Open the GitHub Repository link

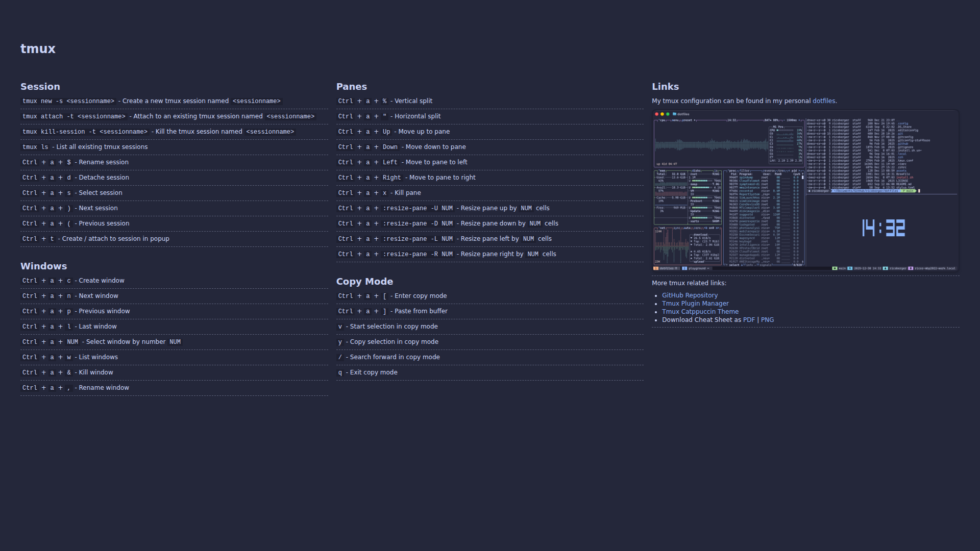690,295
